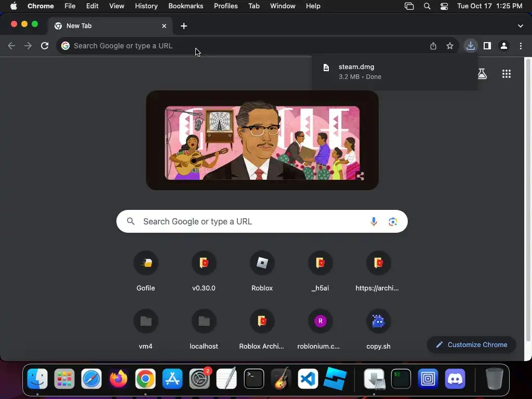Select the New Tab tab
Screen dimensions: 532x399
click(x=110, y=26)
